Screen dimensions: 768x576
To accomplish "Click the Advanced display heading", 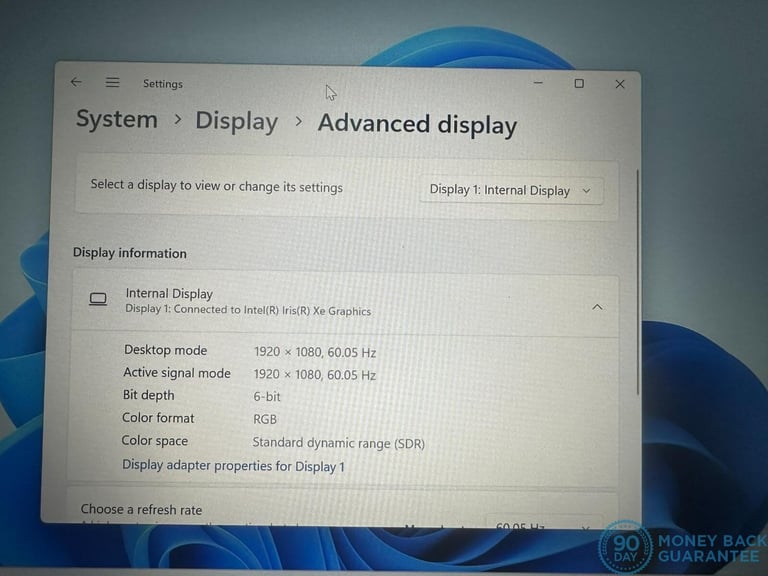I will (417, 124).
